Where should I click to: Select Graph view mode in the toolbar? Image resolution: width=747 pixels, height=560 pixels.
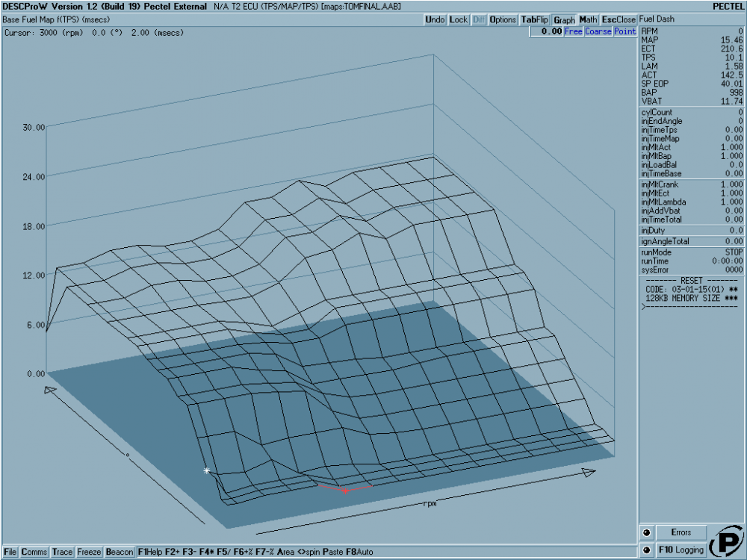[565, 20]
